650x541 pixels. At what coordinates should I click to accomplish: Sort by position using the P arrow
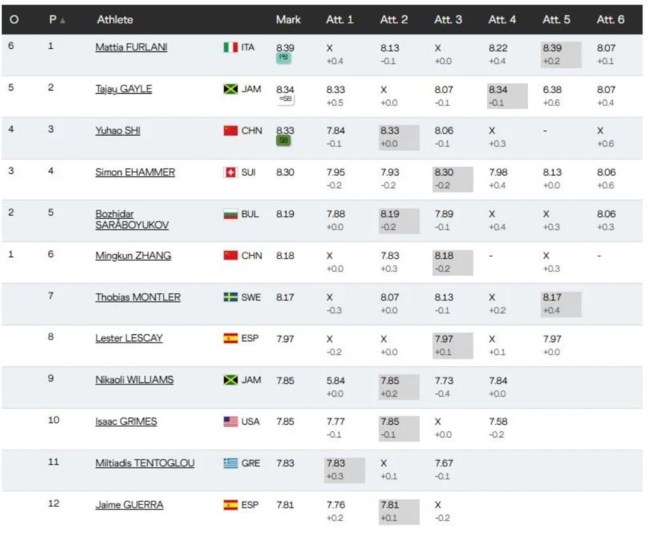pos(63,20)
